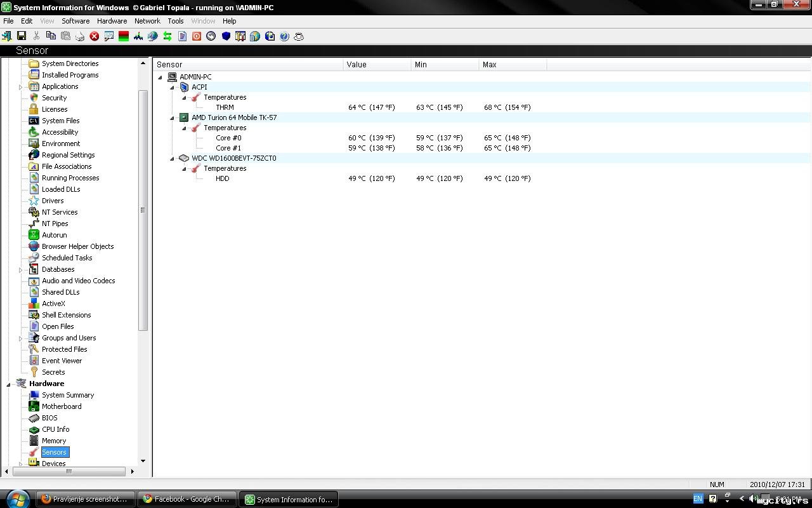The image size is (812, 508).
Task: Click the floppy disk Save toolbar icon
Action: point(22,36)
